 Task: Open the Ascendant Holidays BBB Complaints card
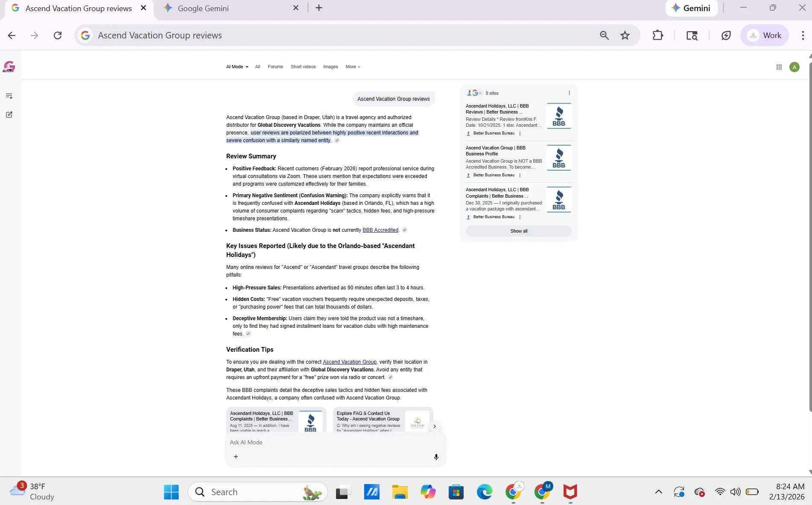[276, 420]
